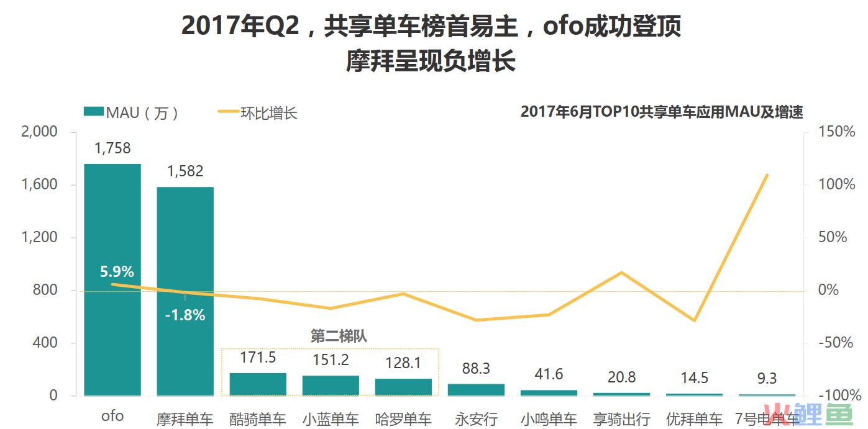This screenshot has width=868, height=429.
Task: Click the 88.3 value label
Action: coord(476,368)
